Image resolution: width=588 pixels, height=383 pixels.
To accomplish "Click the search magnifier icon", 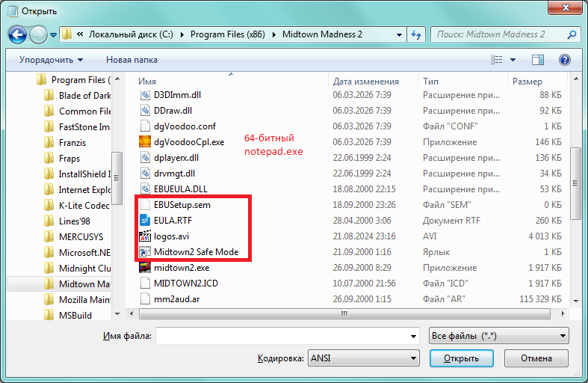I will pyautogui.click(x=572, y=34).
